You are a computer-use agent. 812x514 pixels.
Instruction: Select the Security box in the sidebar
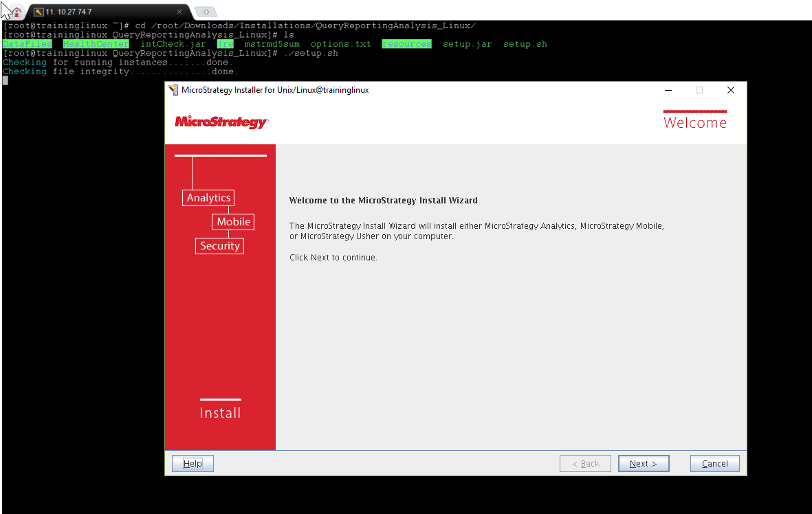tap(220, 246)
